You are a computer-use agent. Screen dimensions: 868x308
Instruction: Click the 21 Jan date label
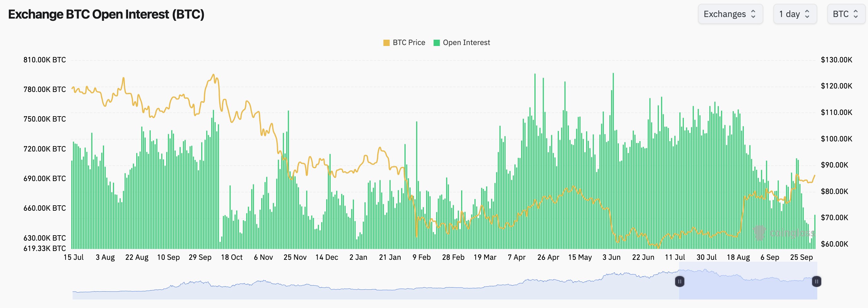[390, 257]
